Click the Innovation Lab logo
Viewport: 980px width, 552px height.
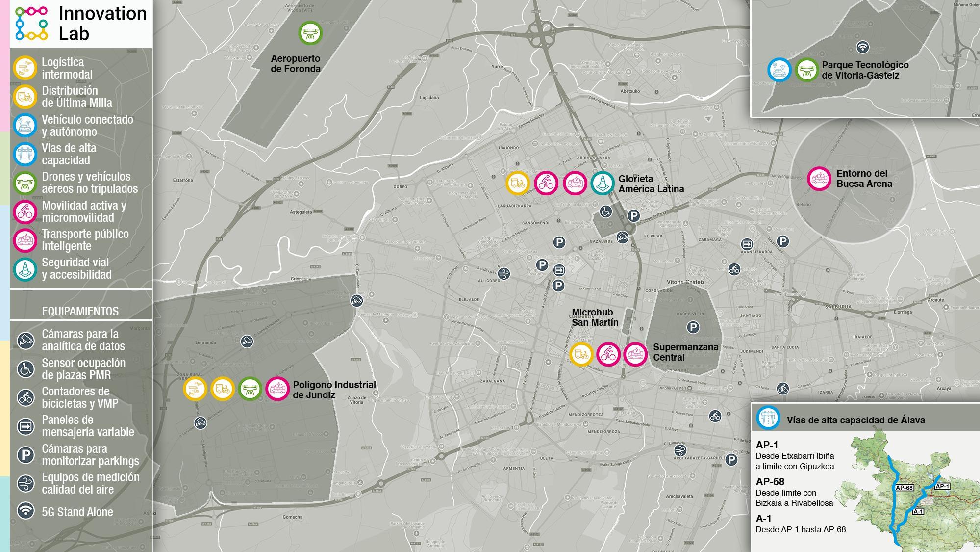[32, 23]
